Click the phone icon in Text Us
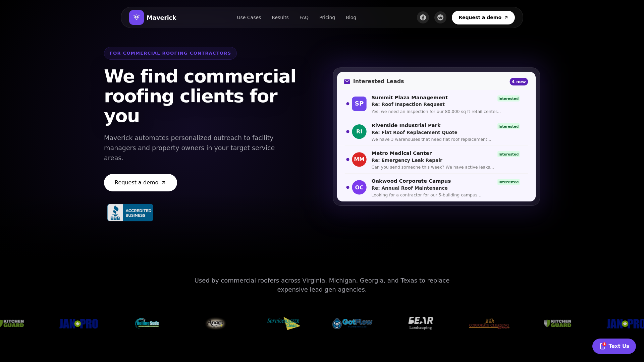This screenshot has width=644, height=362. (x=602, y=346)
